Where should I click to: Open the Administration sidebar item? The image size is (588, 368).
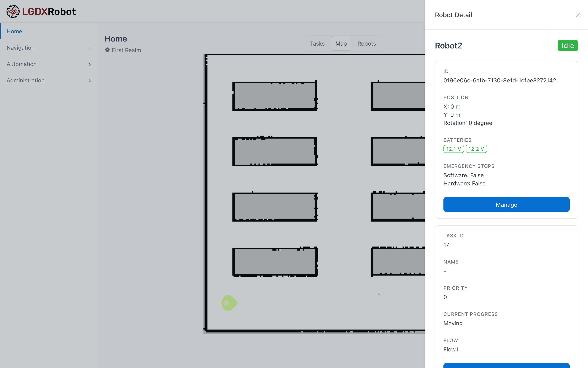tap(49, 80)
